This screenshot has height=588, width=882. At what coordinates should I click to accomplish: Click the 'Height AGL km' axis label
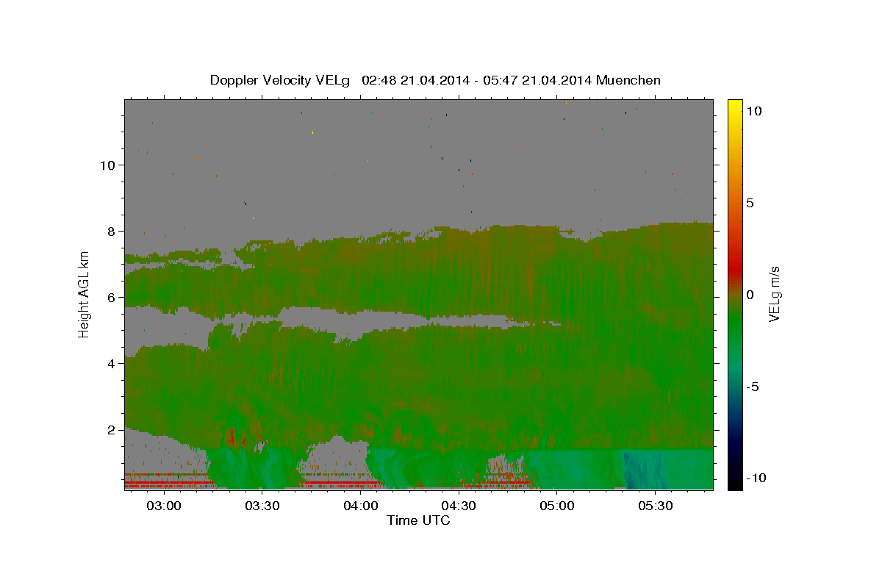84,294
